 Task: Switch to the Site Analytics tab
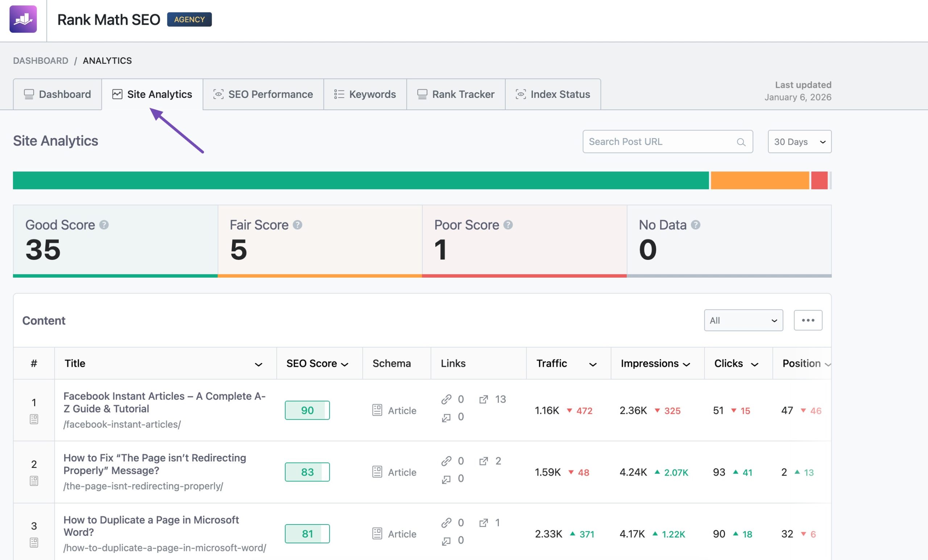pyautogui.click(x=152, y=94)
